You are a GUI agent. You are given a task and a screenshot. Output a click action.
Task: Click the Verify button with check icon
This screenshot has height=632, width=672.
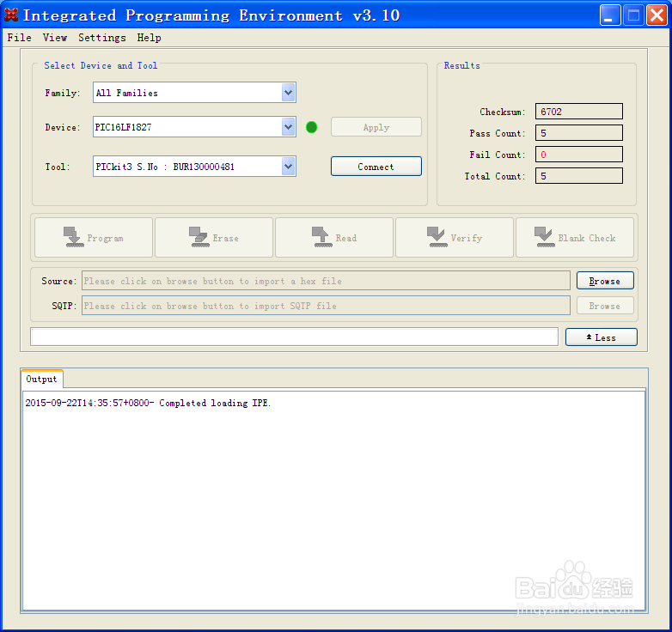pyautogui.click(x=455, y=238)
